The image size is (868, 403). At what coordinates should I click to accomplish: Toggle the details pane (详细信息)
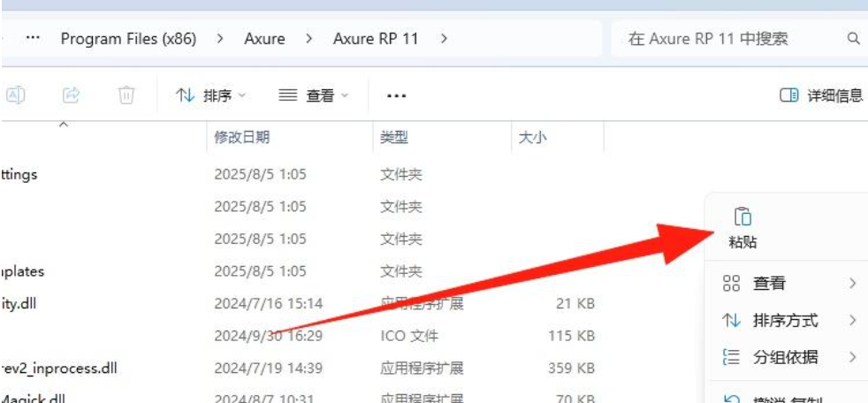(x=820, y=95)
